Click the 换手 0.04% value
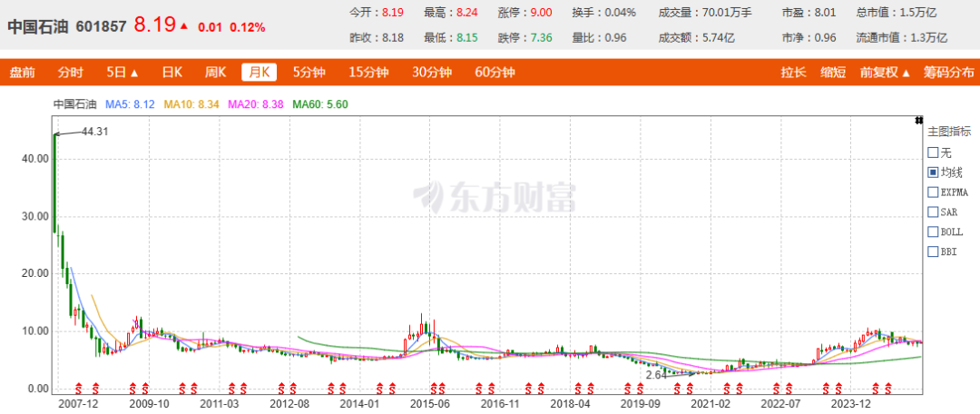 tap(620, 13)
